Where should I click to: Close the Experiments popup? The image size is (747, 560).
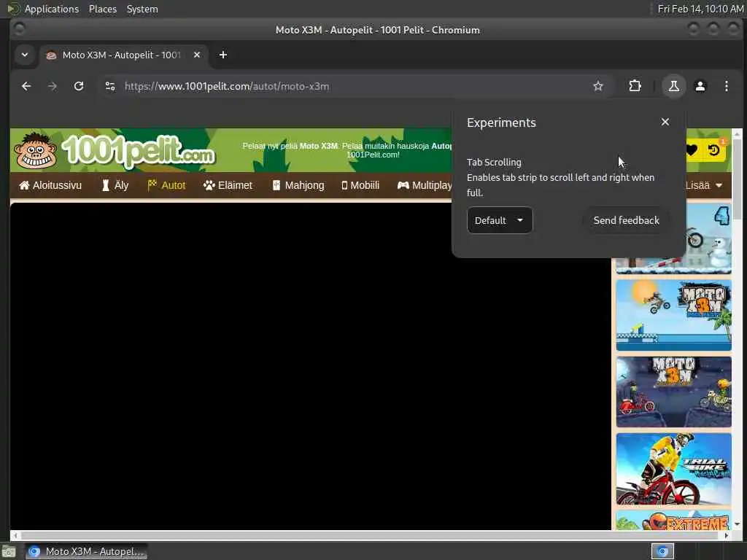665,122
